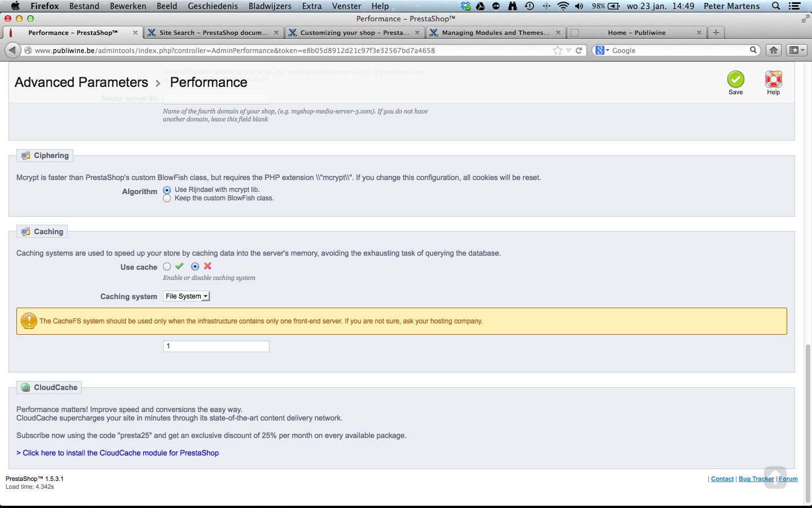The image size is (812, 508).
Task: Click the cache directory depth field containing 1
Action: (x=216, y=346)
